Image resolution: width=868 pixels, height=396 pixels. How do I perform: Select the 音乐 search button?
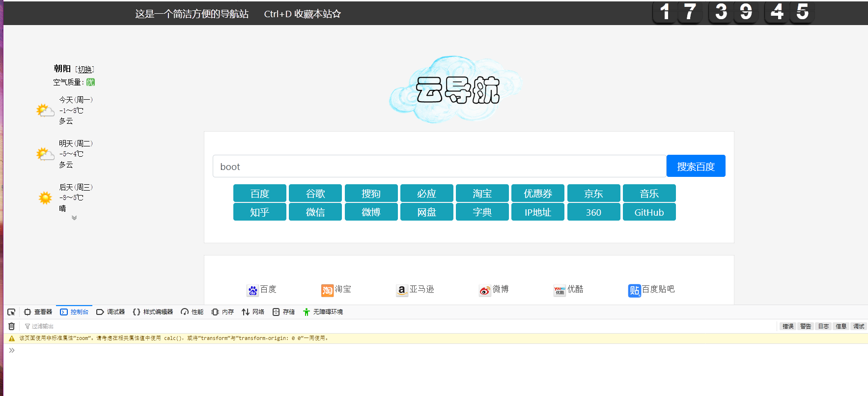pyautogui.click(x=649, y=193)
